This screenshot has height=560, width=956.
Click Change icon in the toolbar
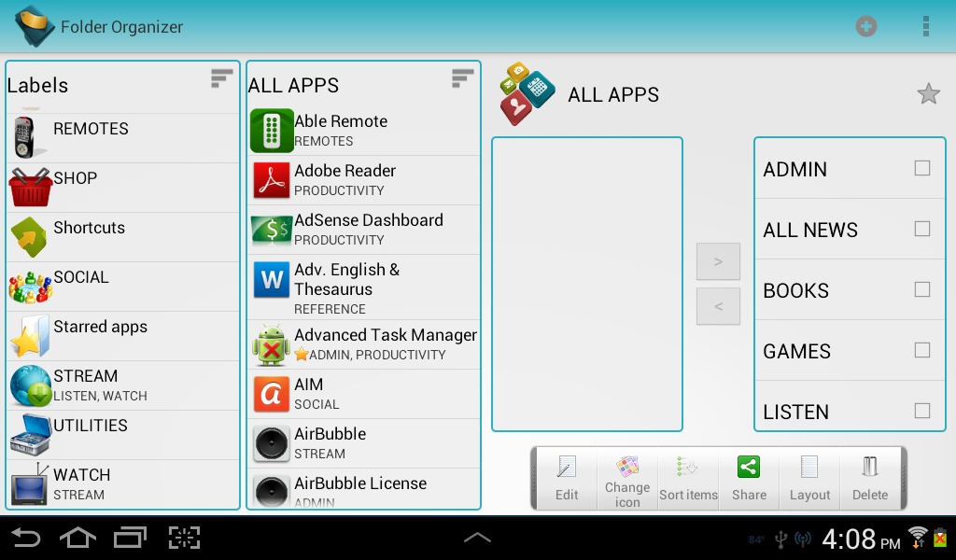click(627, 479)
